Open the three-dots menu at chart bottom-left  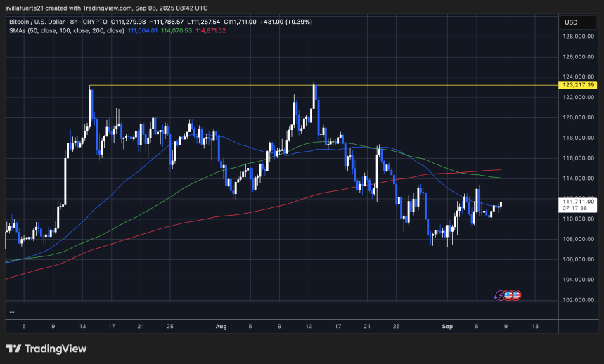click(12, 311)
